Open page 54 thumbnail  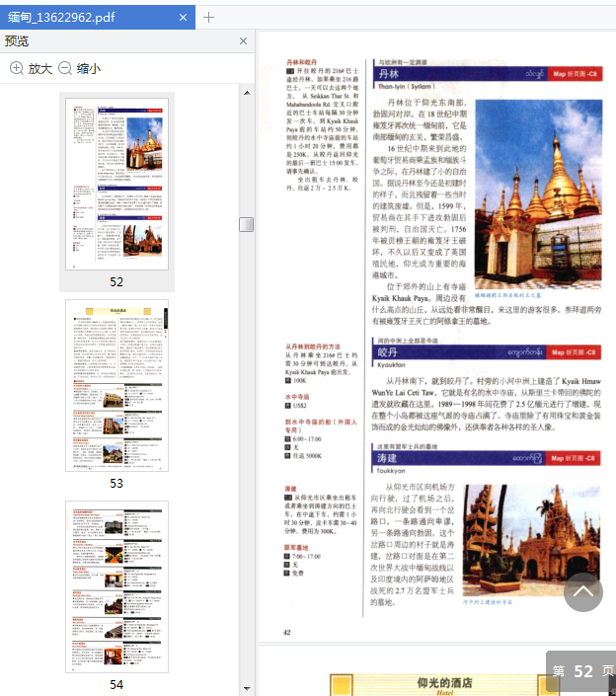[x=116, y=586]
